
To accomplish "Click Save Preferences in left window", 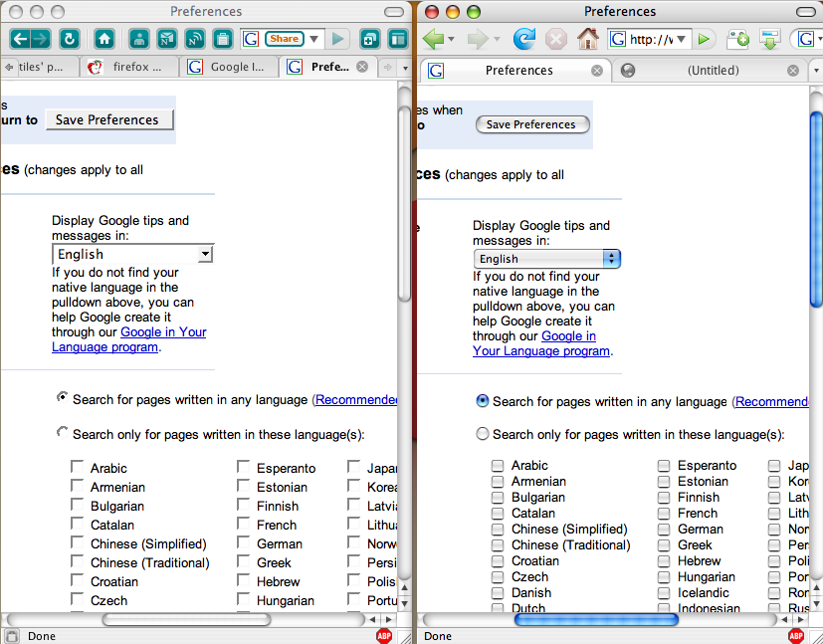I will coord(109,119).
